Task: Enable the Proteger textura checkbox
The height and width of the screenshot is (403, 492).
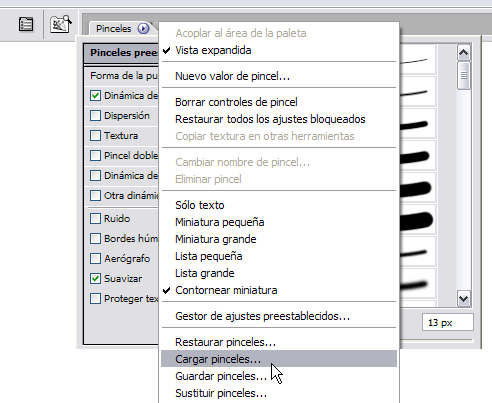Action: click(x=95, y=299)
